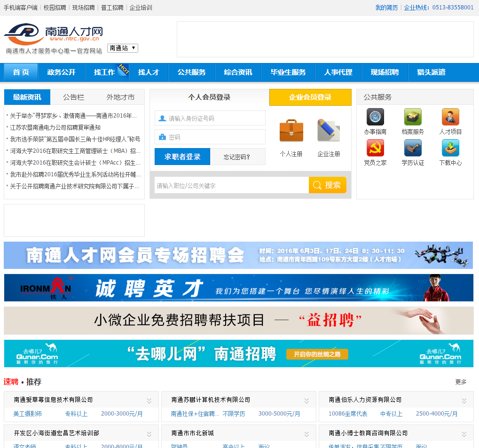Open the 党员之家 party emblem icon
Image resolution: width=479 pixels, height=448 pixels.
pyautogui.click(x=375, y=148)
